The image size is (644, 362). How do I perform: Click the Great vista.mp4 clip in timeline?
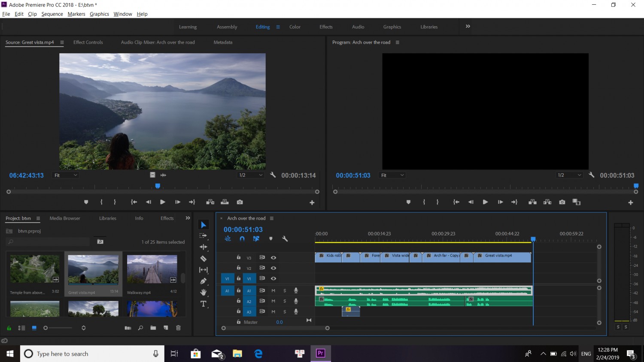coord(502,257)
